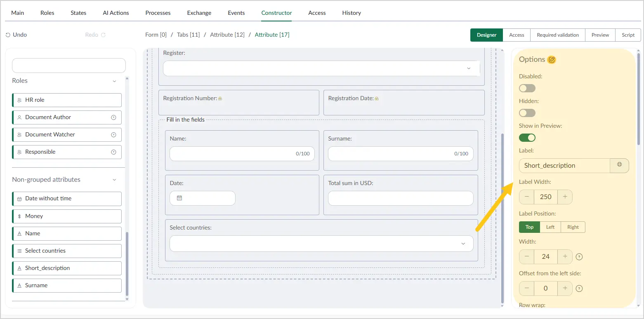This screenshot has height=319, width=644.
Task: Click the Label text field Short_description
Action: click(x=564, y=166)
